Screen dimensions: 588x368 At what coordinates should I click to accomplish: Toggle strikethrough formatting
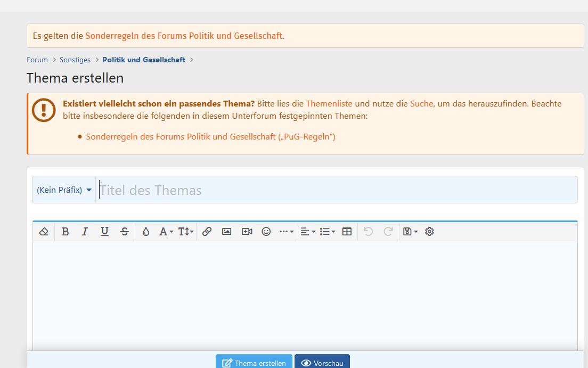[x=125, y=232]
